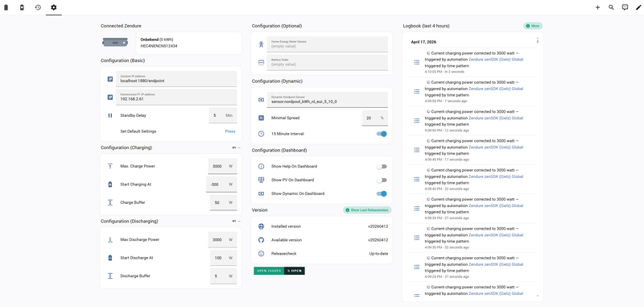Click icon beside Charge Buffer

110,202
